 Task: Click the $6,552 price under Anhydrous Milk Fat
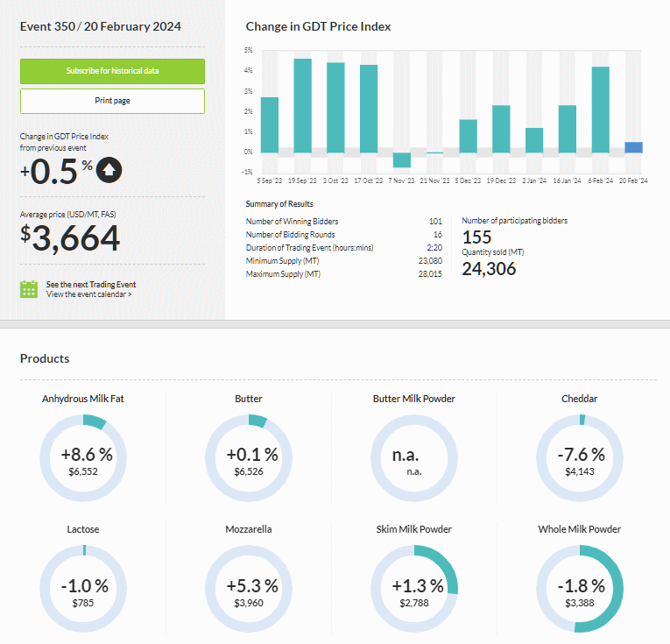[83, 471]
